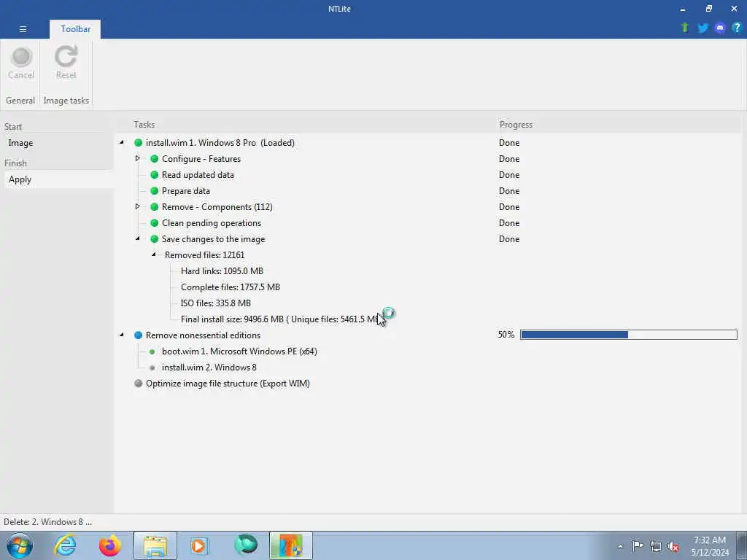Open the Twitter bird icon

(x=703, y=28)
